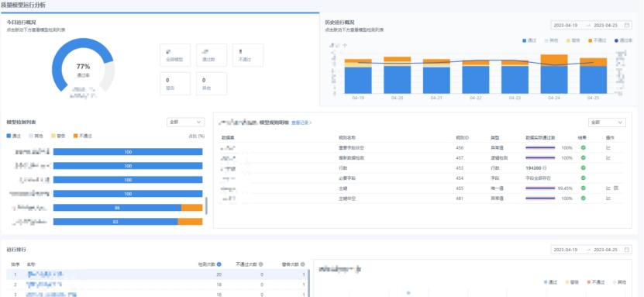644x297 pixels.
Task: Click the 字段全部存在 cell
Action: [538, 178]
